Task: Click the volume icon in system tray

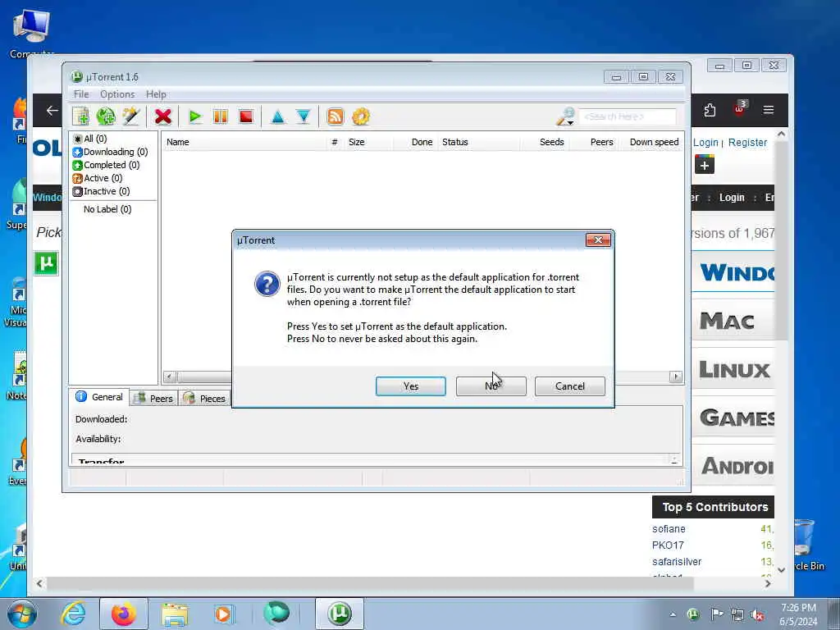Action: point(757,614)
